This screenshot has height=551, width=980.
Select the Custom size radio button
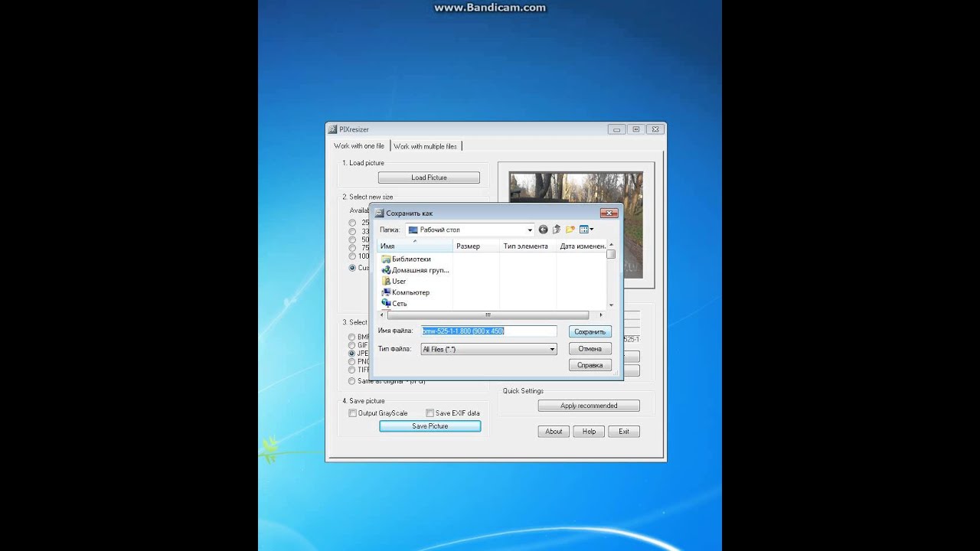(x=353, y=268)
